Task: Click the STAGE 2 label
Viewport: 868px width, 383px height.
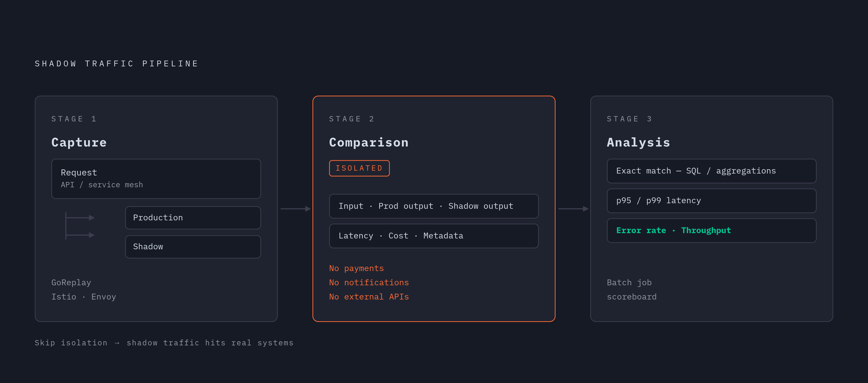Action: pos(352,119)
